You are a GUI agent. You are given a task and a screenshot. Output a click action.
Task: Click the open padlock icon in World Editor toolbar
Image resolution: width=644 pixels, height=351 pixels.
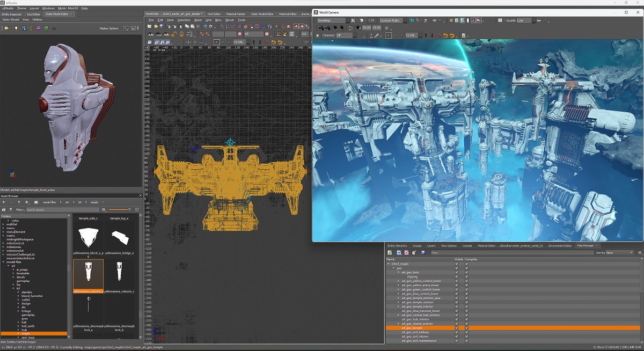(173, 34)
